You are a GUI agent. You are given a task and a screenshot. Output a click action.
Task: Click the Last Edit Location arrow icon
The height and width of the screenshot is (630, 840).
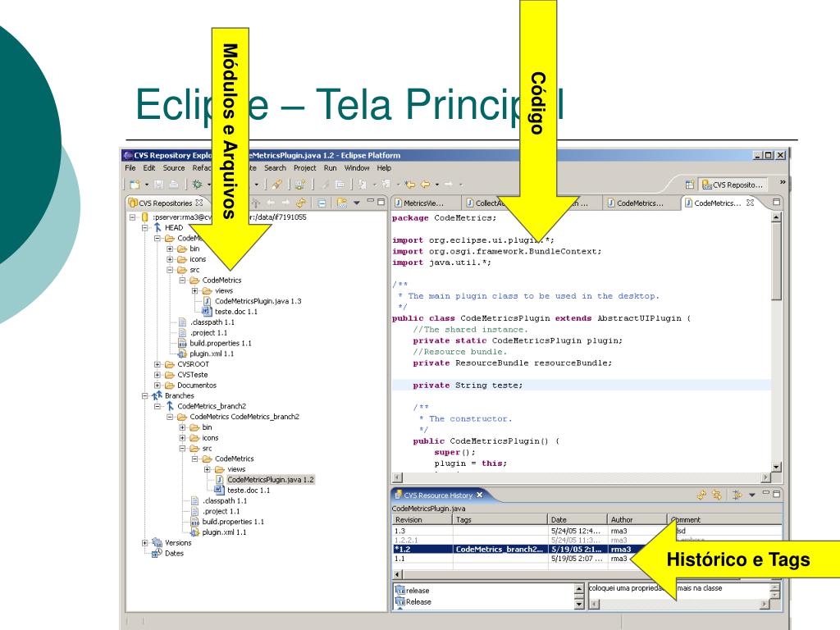[410, 185]
